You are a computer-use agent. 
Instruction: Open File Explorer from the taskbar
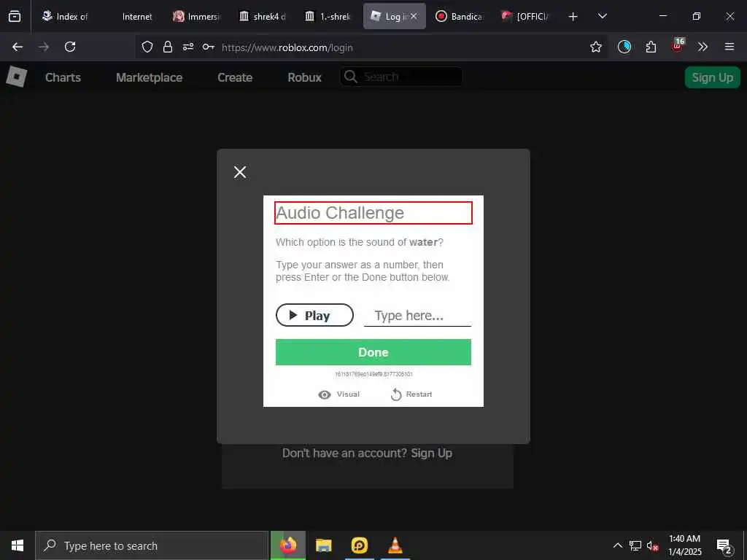pos(323,545)
